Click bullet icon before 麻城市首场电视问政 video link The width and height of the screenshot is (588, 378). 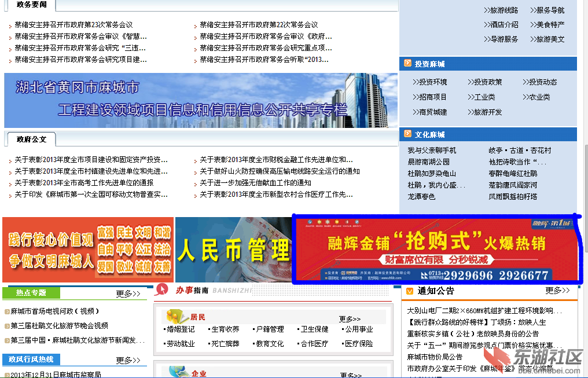click(6, 311)
